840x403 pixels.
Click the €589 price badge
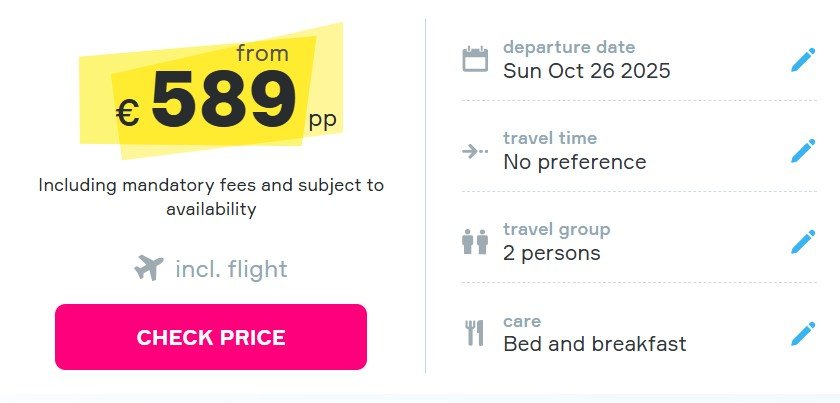pyautogui.click(x=211, y=91)
